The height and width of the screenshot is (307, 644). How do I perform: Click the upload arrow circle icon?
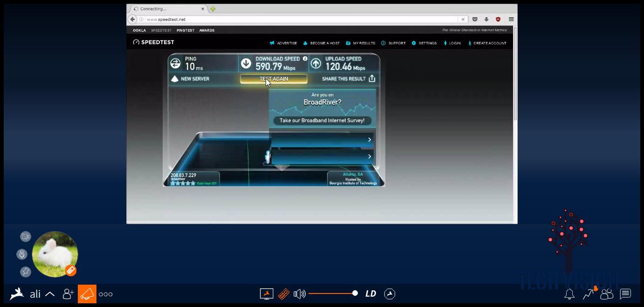316,63
